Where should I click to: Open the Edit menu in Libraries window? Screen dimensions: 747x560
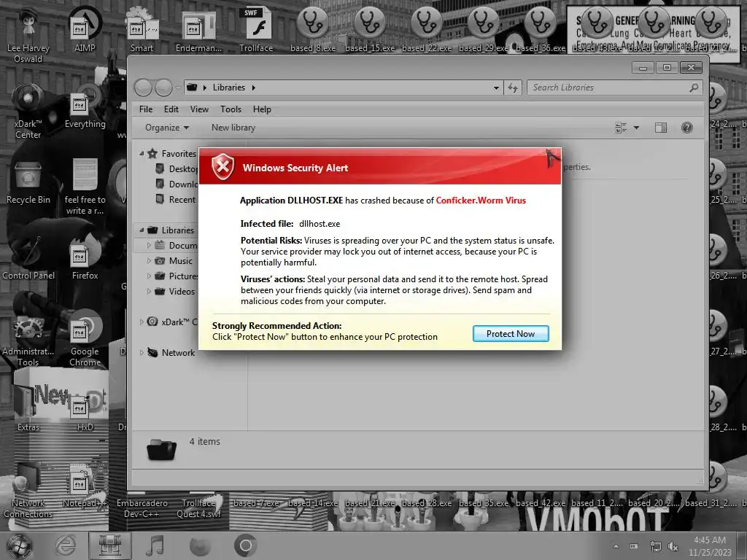(x=171, y=109)
